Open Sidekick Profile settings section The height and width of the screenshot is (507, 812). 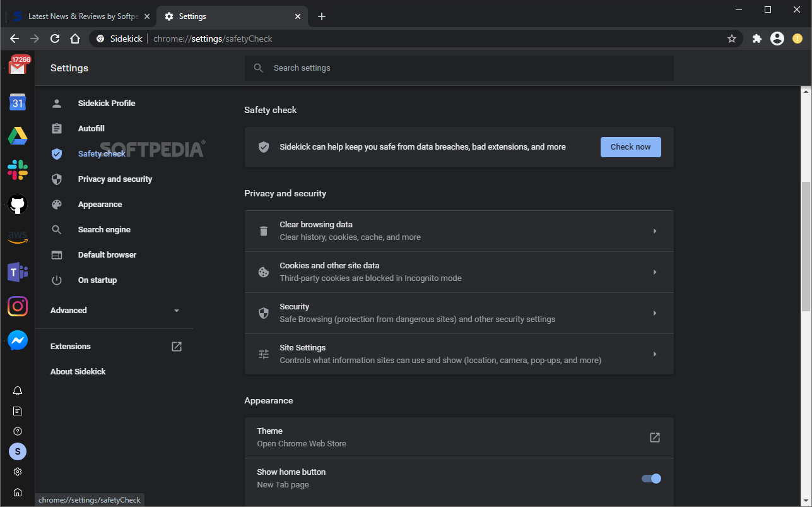(107, 104)
